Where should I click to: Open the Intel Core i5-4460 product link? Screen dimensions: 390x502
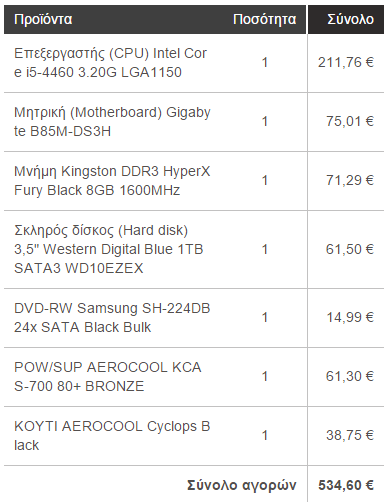tap(110, 63)
